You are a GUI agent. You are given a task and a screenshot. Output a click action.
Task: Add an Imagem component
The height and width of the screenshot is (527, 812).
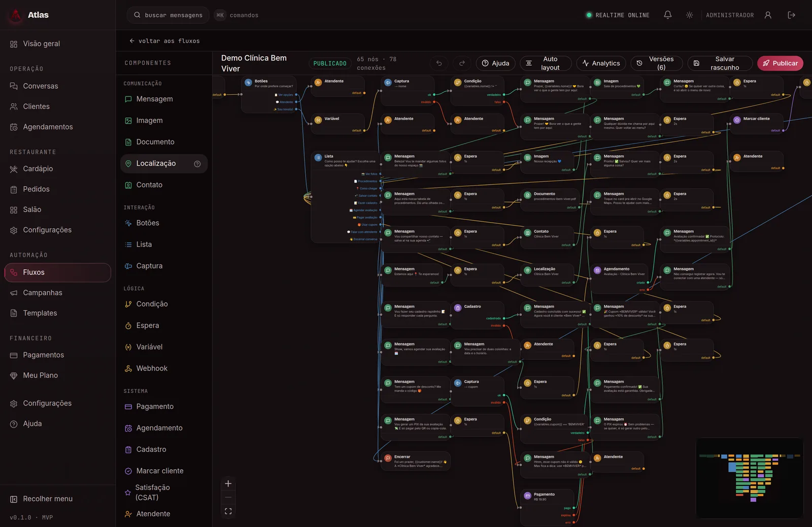pos(164,121)
